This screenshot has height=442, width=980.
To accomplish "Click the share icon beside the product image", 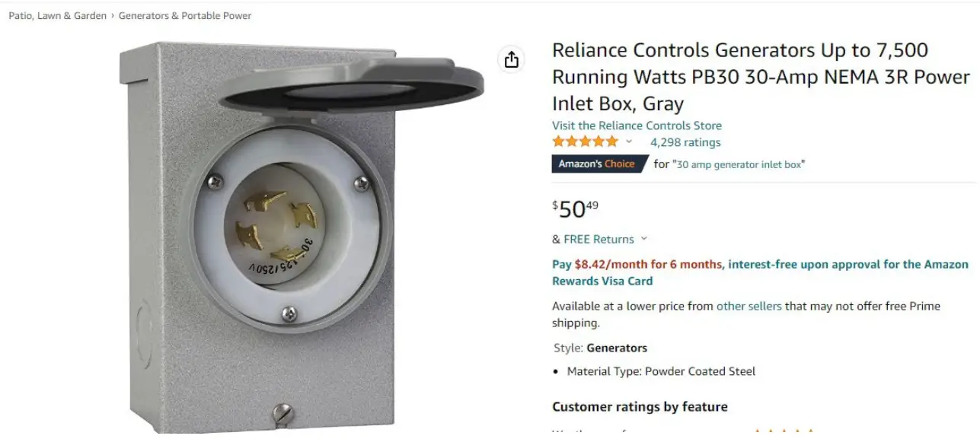I will pyautogui.click(x=512, y=59).
